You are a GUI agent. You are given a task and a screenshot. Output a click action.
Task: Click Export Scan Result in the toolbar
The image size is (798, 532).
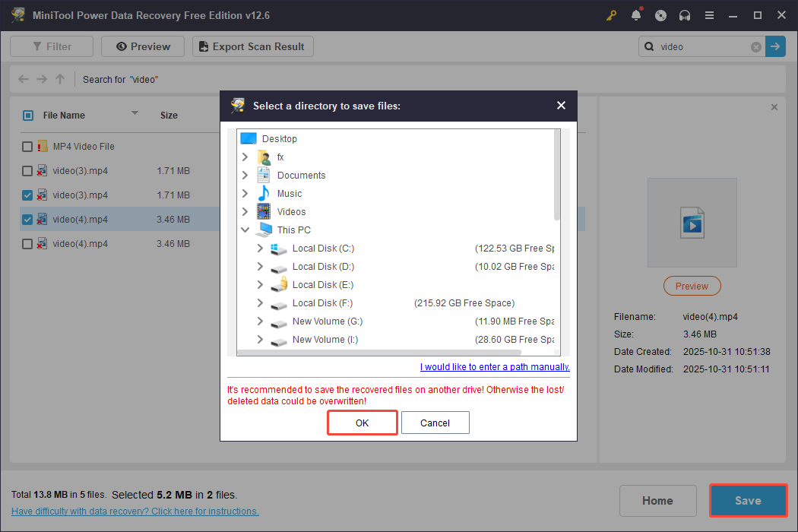(x=252, y=46)
